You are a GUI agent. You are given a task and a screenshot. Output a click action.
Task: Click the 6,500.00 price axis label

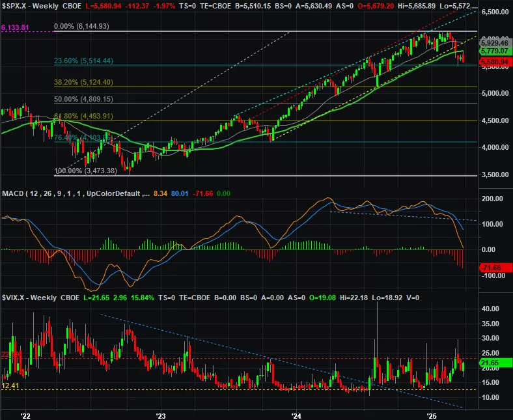point(496,13)
